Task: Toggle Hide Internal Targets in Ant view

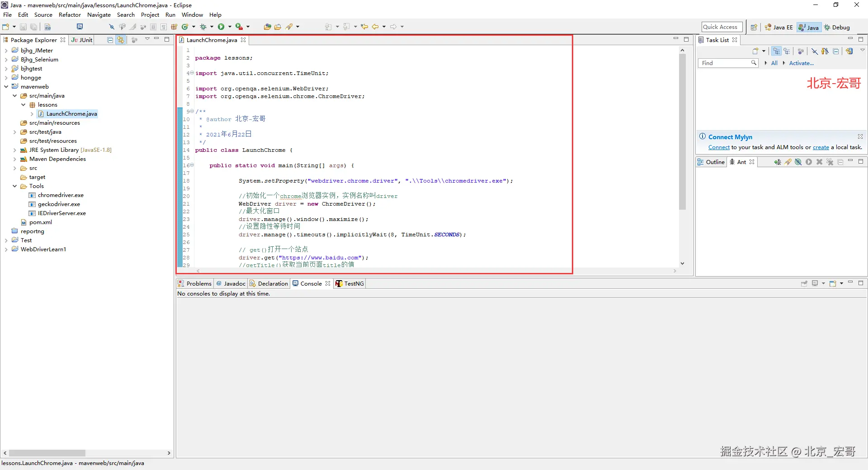Action: [798, 162]
